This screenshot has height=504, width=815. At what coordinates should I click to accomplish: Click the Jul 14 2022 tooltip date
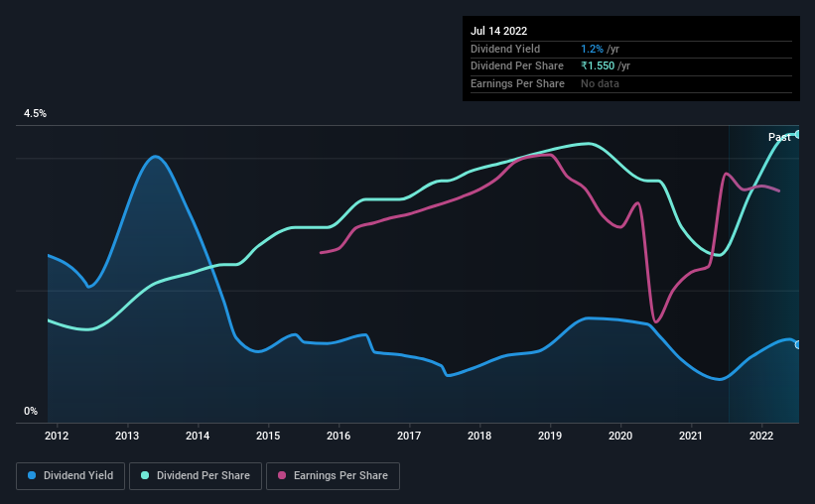(x=499, y=31)
